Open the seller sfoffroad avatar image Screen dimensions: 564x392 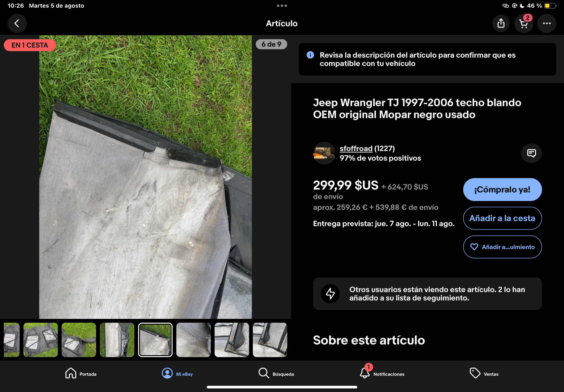click(x=324, y=153)
